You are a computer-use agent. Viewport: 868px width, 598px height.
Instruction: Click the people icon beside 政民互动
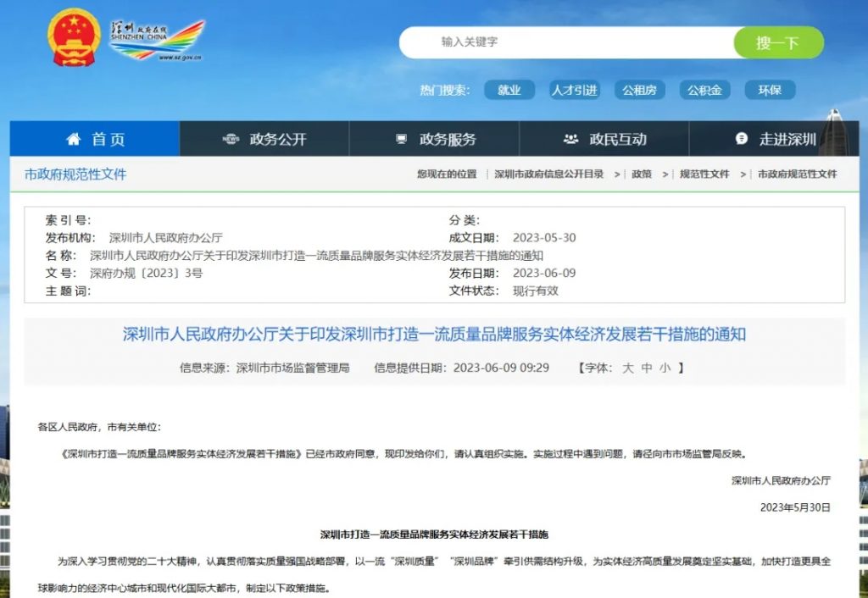tap(570, 139)
